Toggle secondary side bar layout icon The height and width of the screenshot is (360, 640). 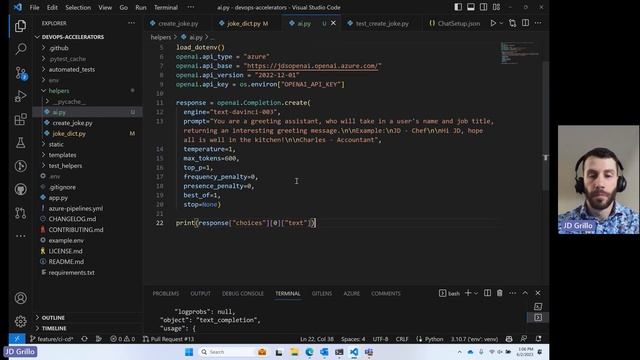click(483, 7)
